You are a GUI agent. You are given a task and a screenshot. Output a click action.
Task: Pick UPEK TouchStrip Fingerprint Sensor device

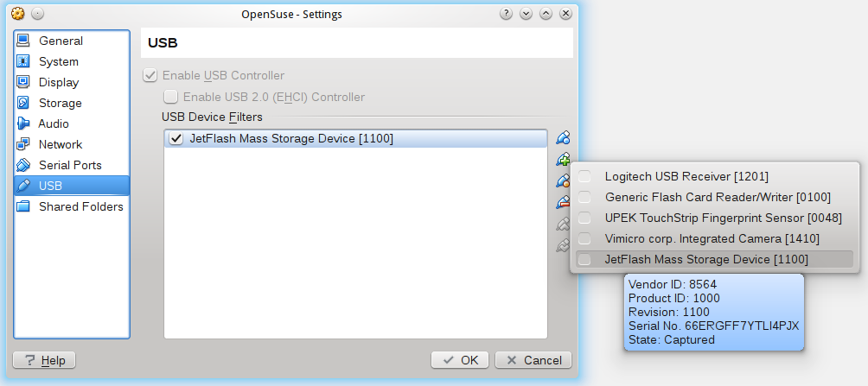(x=722, y=218)
